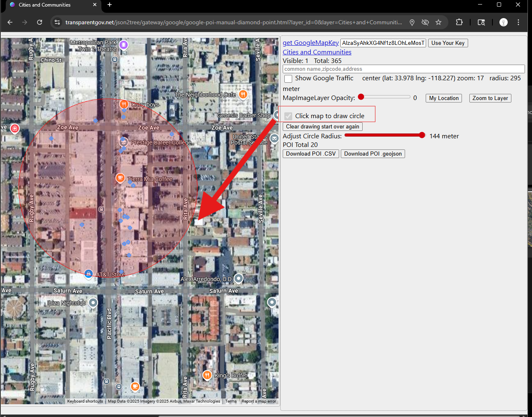The width and height of the screenshot is (532, 417).
Task: Open the Chrome three-dot menu
Action: coord(518,22)
